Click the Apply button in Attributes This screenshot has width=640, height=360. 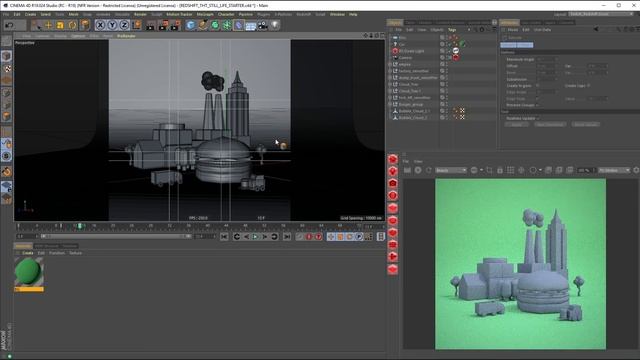click(x=517, y=124)
